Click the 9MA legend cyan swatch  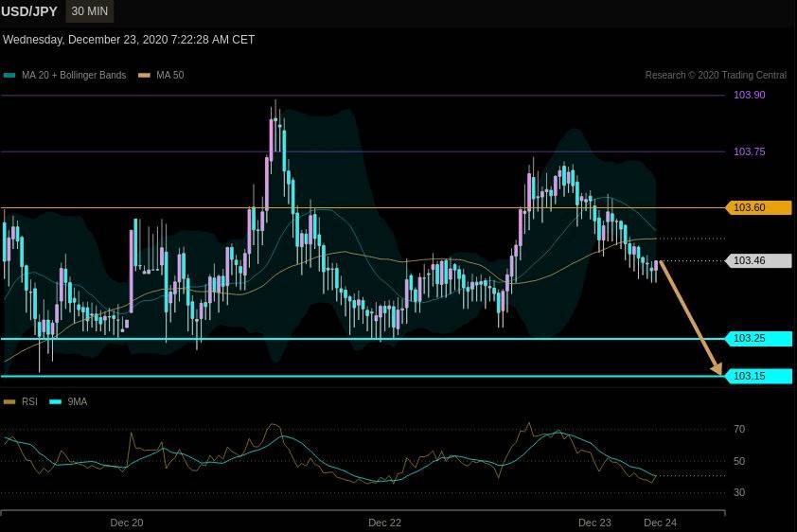[x=56, y=402]
